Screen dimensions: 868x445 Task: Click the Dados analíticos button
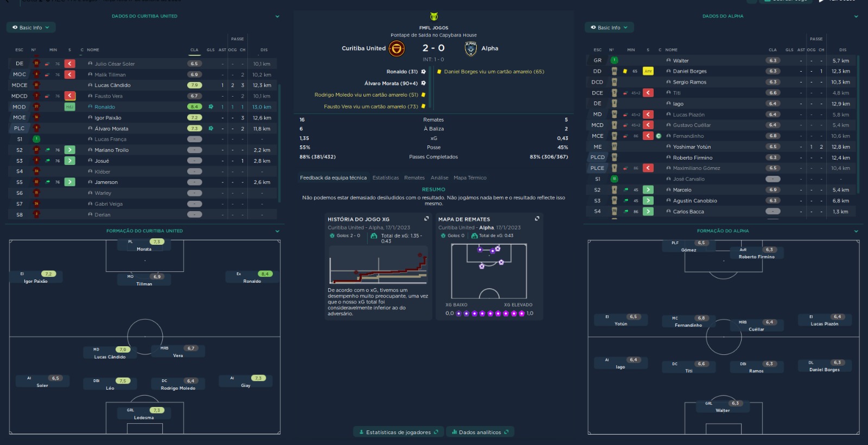point(480,433)
